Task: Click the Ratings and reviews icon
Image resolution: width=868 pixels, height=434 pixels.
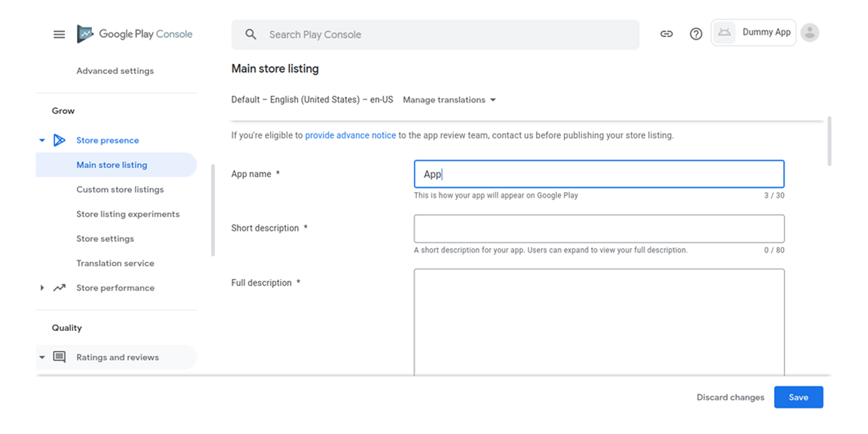Action: click(x=59, y=357)
